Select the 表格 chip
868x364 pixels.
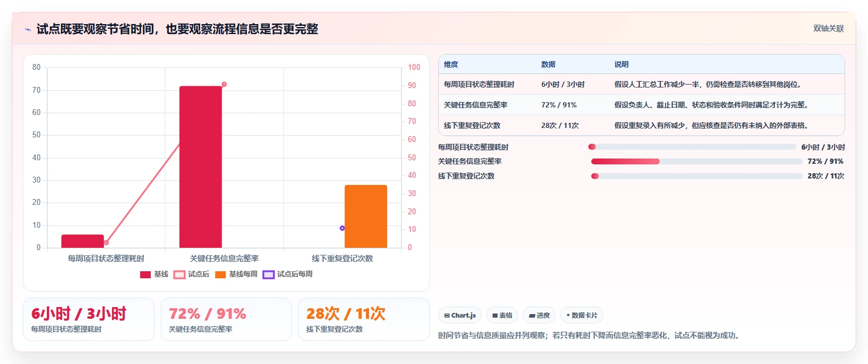(x=501, y=315)
